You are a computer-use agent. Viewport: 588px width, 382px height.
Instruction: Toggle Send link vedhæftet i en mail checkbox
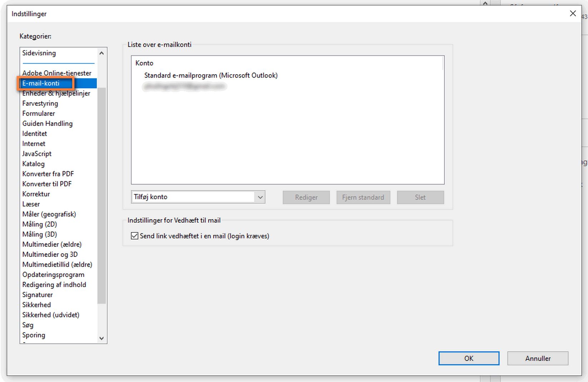[135, 236]
